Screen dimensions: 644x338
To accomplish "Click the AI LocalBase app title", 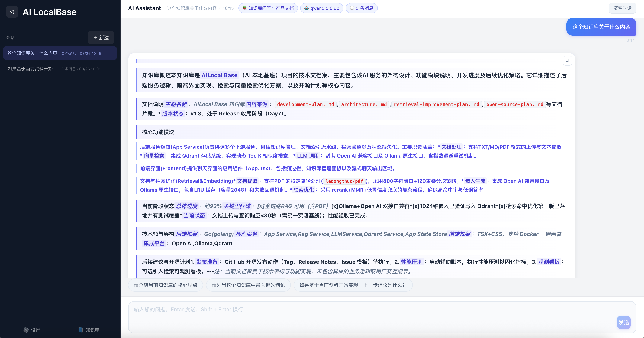I will tap(50, 12).
